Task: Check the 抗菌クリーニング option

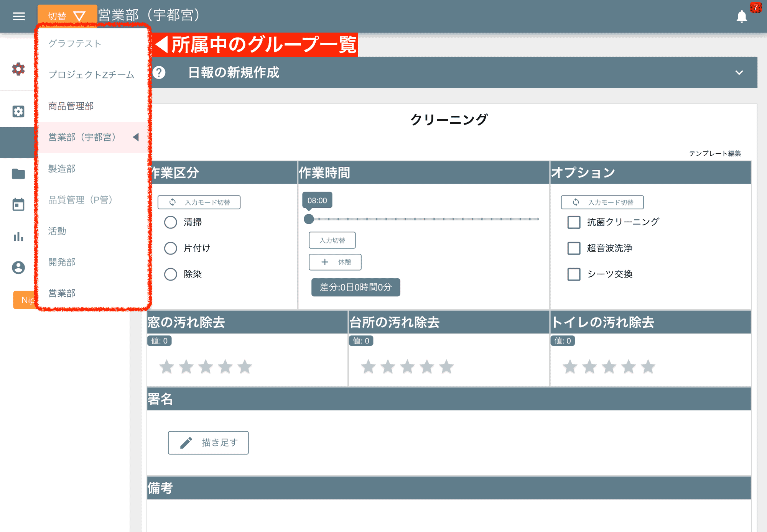Action: point(574,222)
